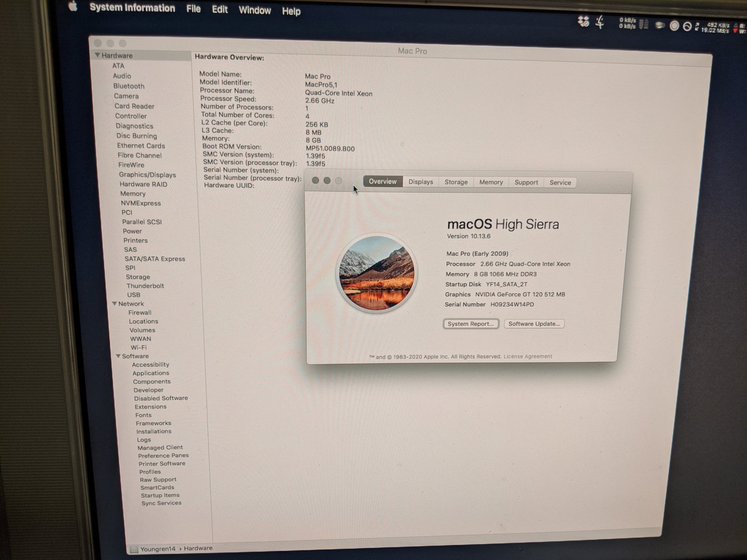
Task: Select PCI in the sidebar
Action: tap(127, 212)
